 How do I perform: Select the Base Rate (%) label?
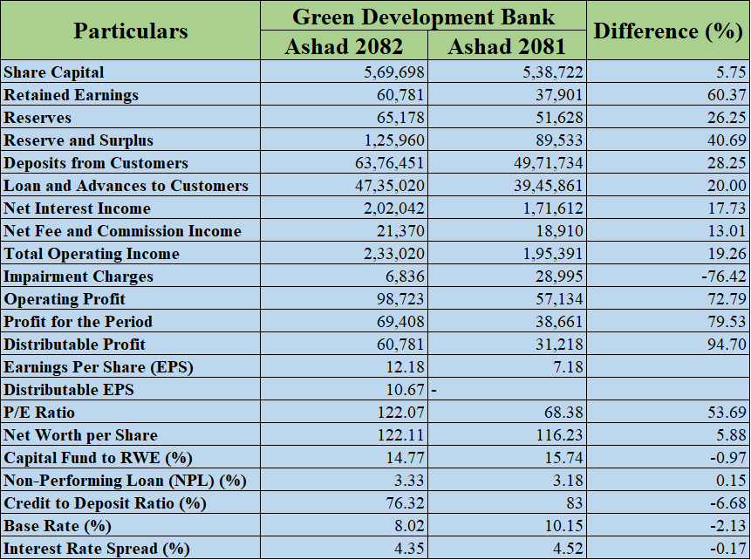coord(58,526)
